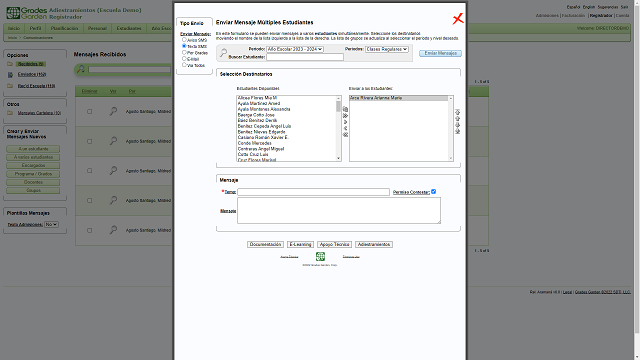Open the Documentación button
Viewport: 640px width, 360px height.
tap(265, 244)
